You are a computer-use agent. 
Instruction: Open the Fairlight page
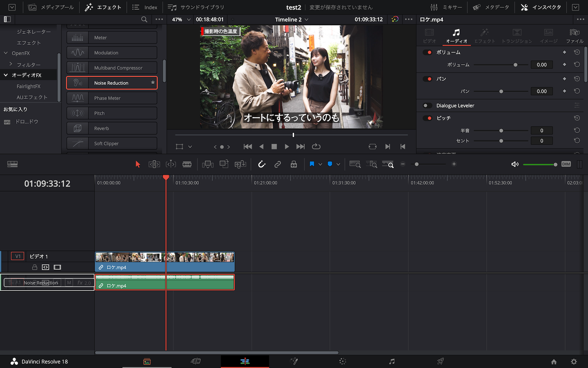(x=392, y=361)
